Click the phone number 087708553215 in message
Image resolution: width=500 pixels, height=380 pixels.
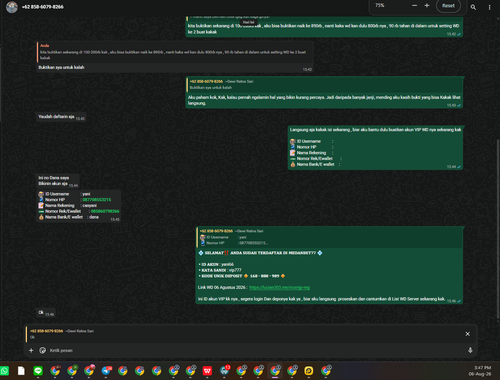[97, 200]
